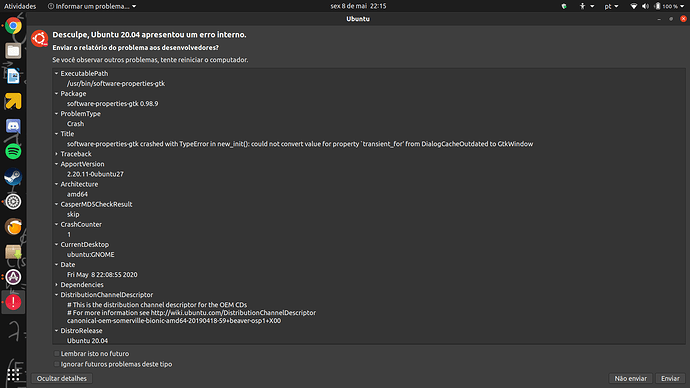Check Ignorar futuros problemas deste tipo
The height and width of the screenshot is (388, 690).
point(57,364)
